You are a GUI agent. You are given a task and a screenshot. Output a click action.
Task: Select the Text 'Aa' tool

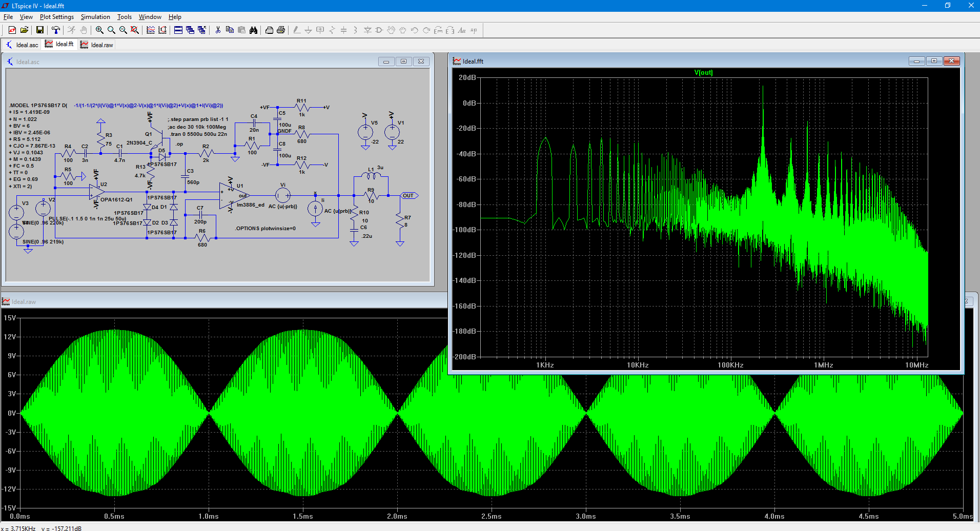[x=462, y=30]
